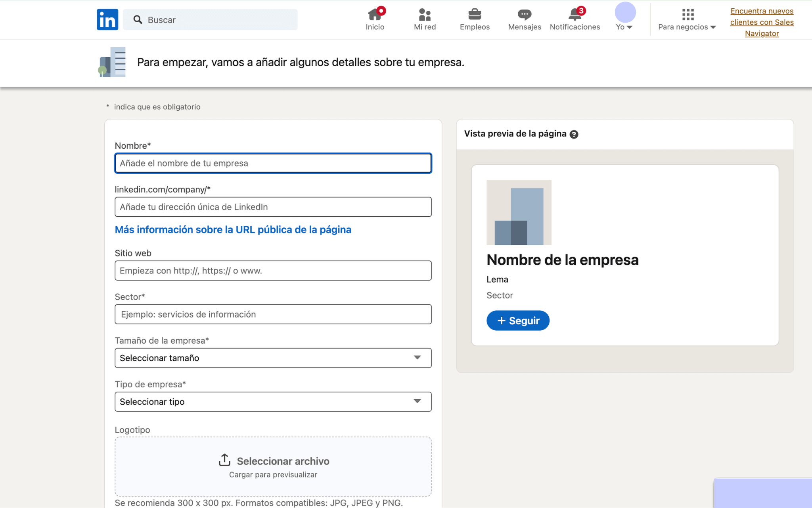Viewport: 812px width, 508px height.
Task: Click the preview 'Sector' text
Action: [500, 295]
